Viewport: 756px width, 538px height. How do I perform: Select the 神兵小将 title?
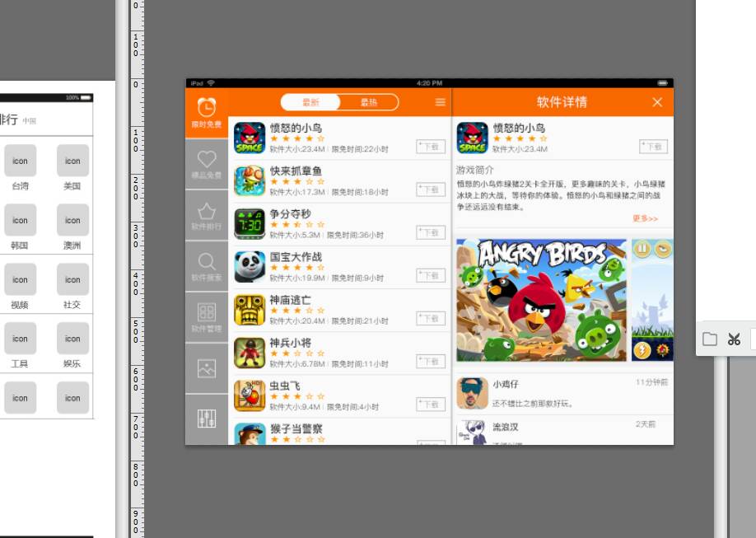(x=290, y=343)
